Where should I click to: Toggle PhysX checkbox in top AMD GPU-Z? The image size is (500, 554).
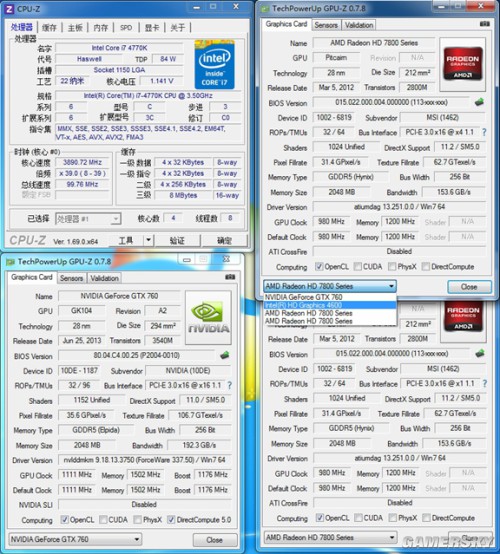pyautogui.click(x=392, y=266)
